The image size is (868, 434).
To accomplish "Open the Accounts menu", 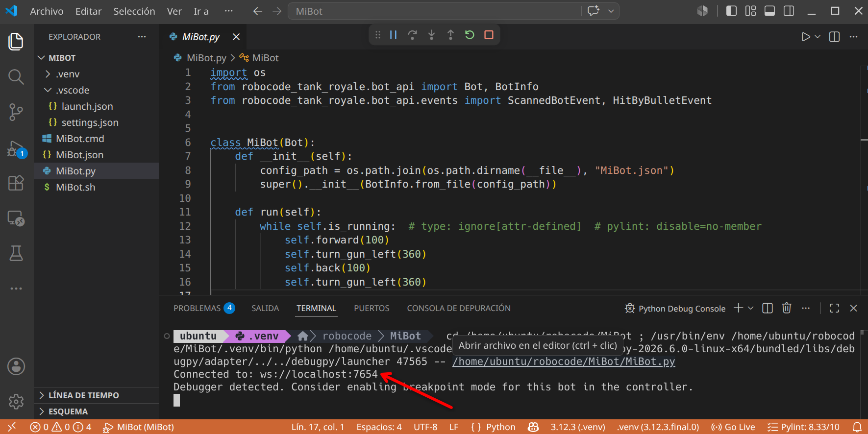I will pyautogui.click(x=16, y=366).
